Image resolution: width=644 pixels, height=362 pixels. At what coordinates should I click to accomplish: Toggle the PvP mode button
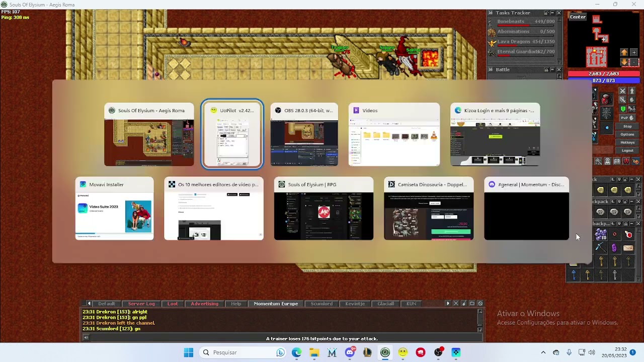[x=627, y=118]
